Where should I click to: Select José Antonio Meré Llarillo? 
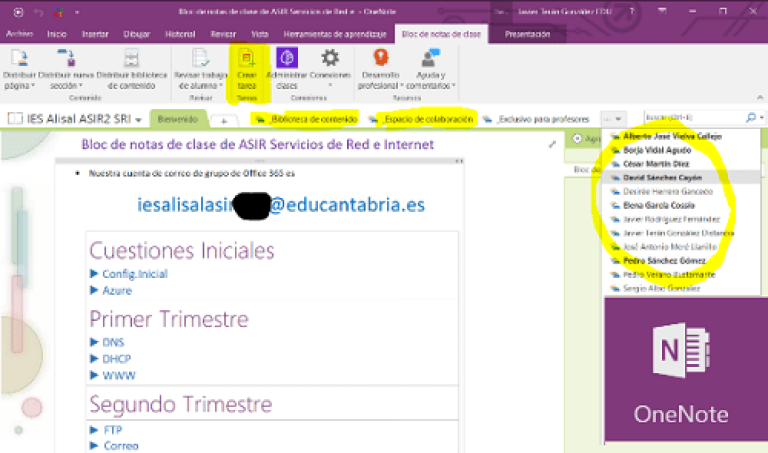click(x=670, y=246)
